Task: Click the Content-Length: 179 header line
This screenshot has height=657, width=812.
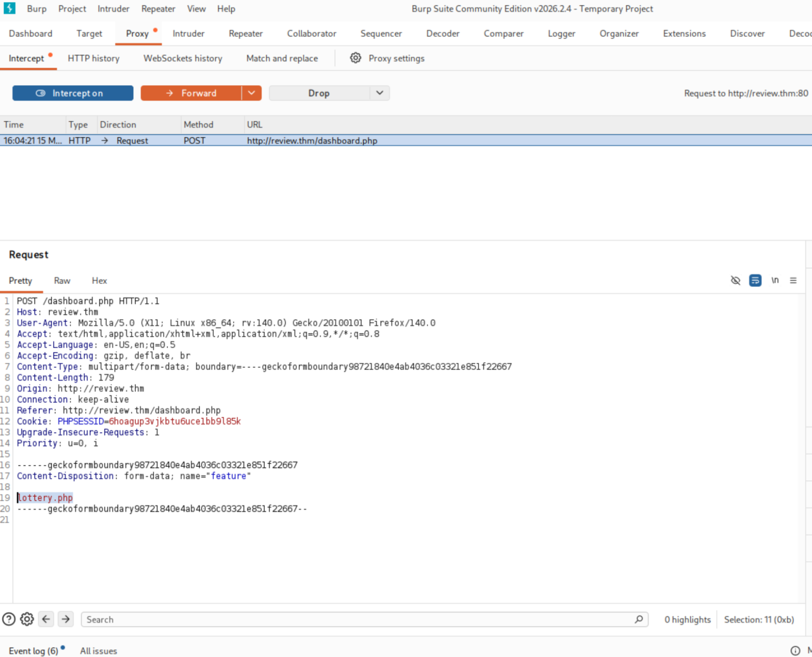Action: (66, 378)
